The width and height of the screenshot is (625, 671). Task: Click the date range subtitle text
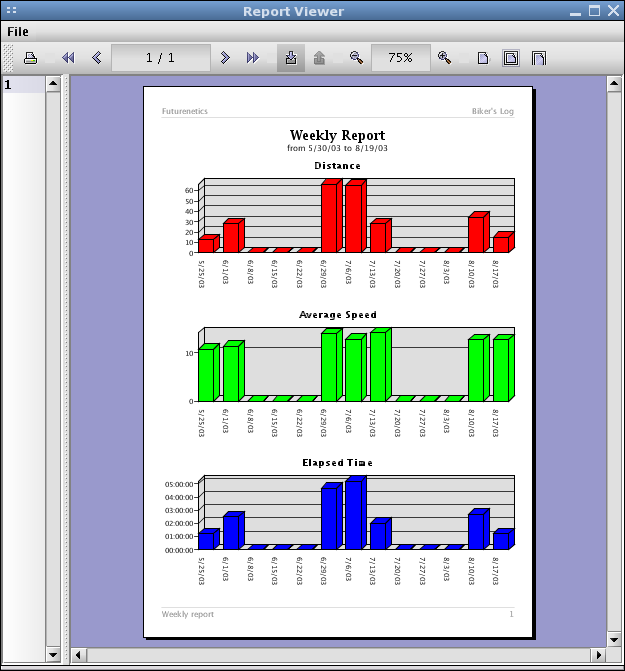[338, 148]
